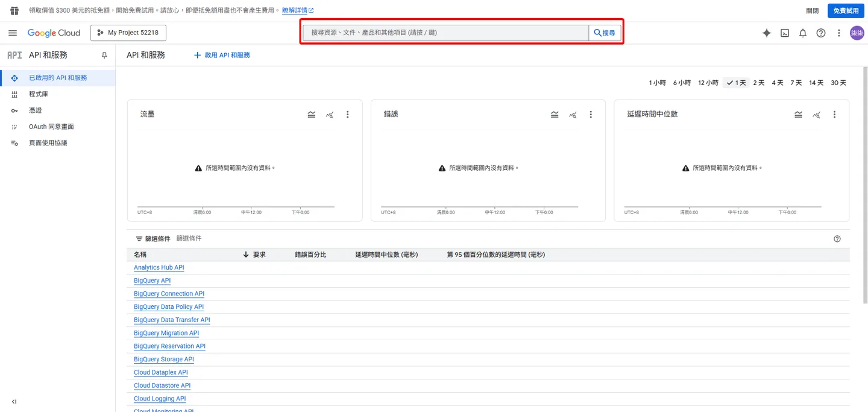The height and width of the screenshot is (412, 868).
Task: Show legend icon on 流量 chart
Action: click(312, 115)
